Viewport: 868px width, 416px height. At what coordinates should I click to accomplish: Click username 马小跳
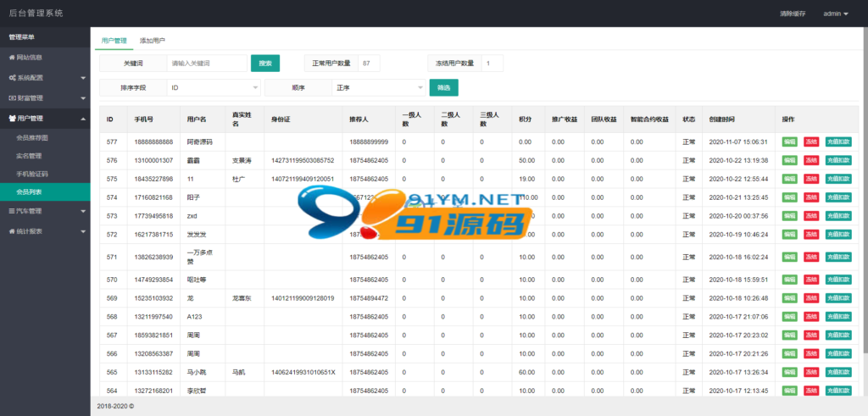click(x=197, y=372)
